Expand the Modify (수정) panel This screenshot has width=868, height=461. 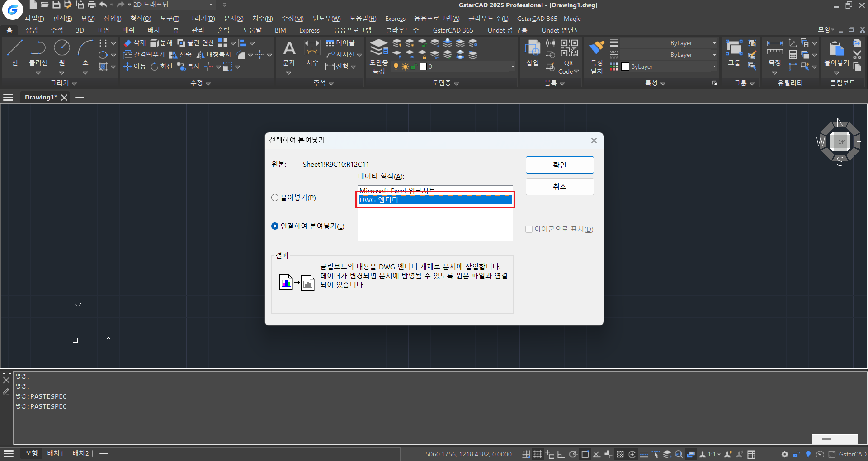(x=200, y=83)
